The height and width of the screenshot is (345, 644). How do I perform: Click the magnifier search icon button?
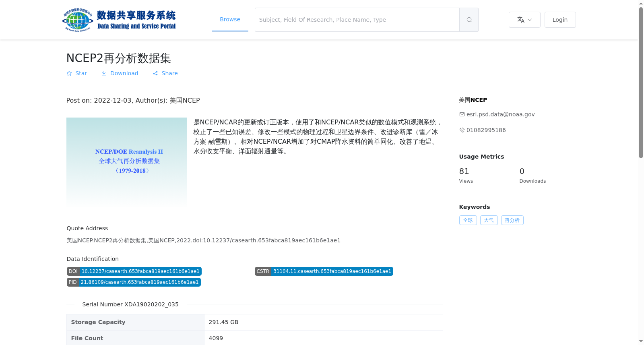click(469, 20)
